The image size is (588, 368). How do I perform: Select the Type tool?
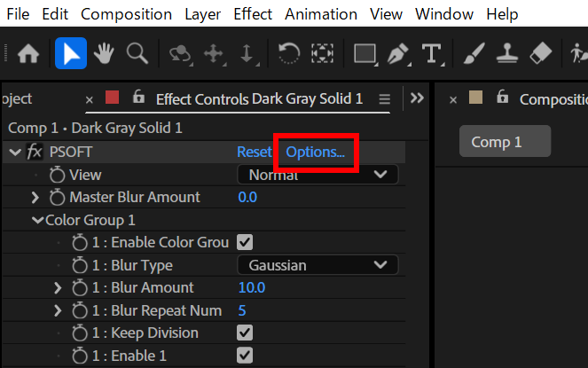(432, 54)
